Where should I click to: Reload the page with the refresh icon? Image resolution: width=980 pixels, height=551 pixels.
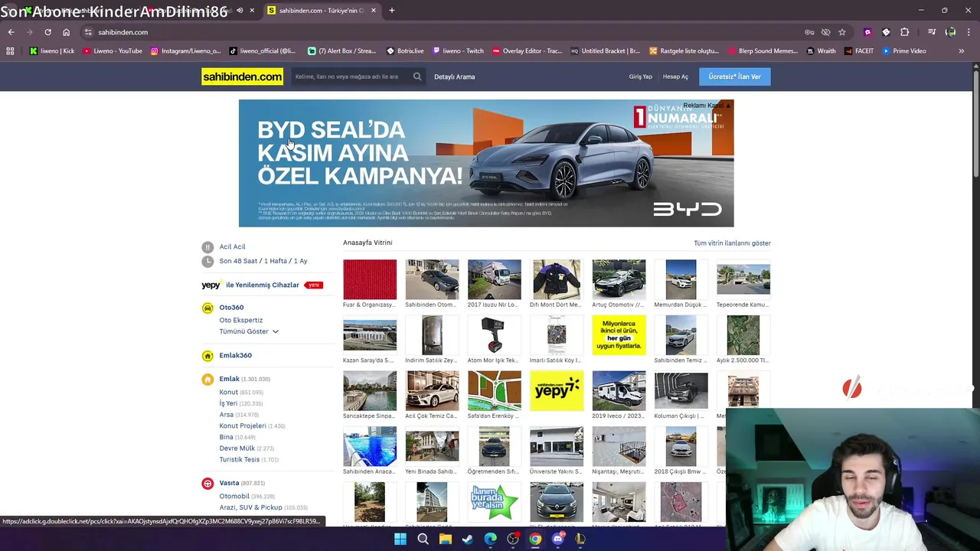pyautogui.click(x=47, y=32)
